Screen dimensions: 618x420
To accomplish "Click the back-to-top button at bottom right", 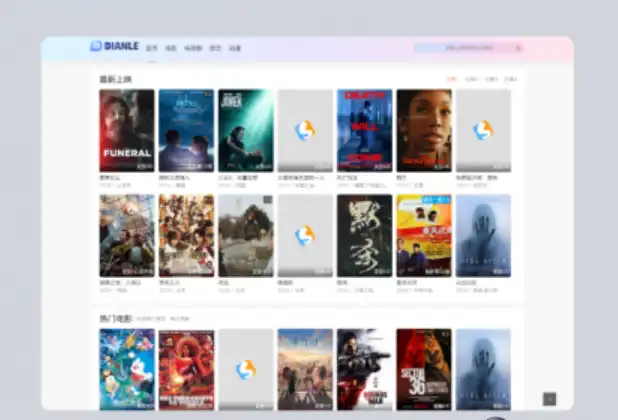I will tap(549, 398).
